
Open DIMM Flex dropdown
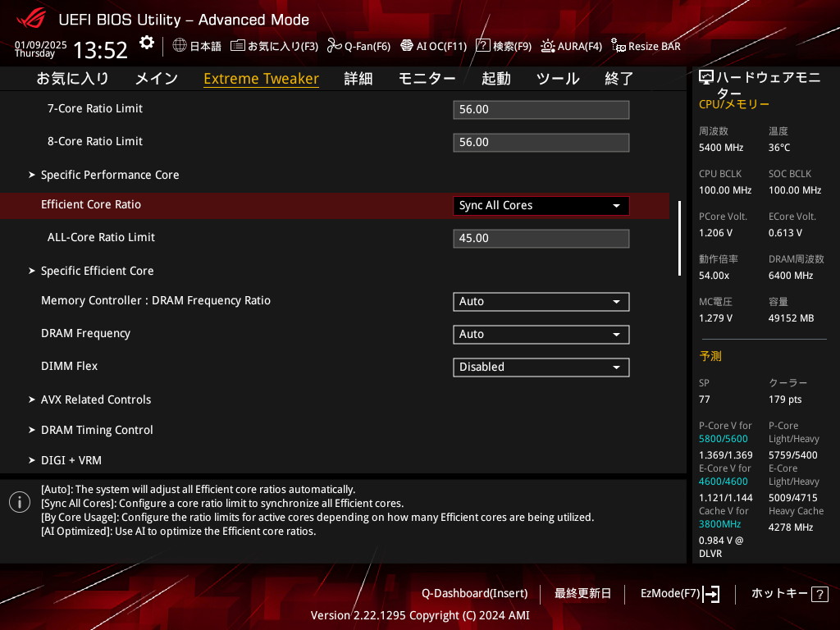click(x=541, y=367)
